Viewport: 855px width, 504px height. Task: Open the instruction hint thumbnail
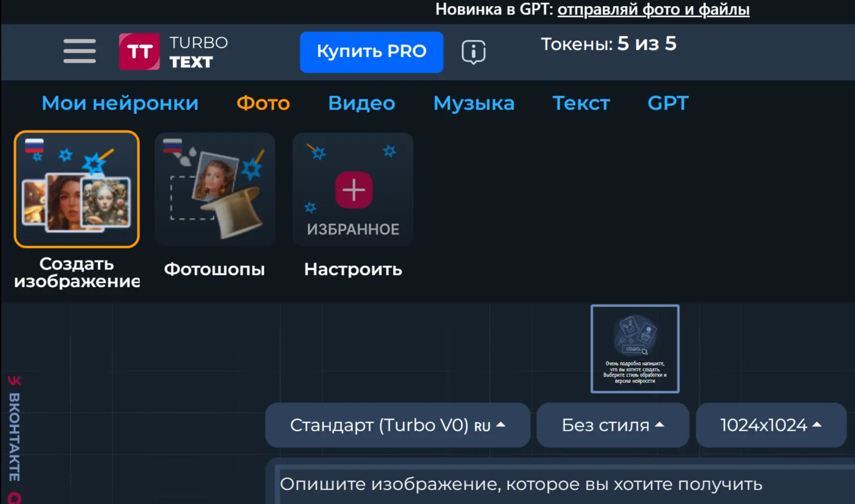point(634,349)
